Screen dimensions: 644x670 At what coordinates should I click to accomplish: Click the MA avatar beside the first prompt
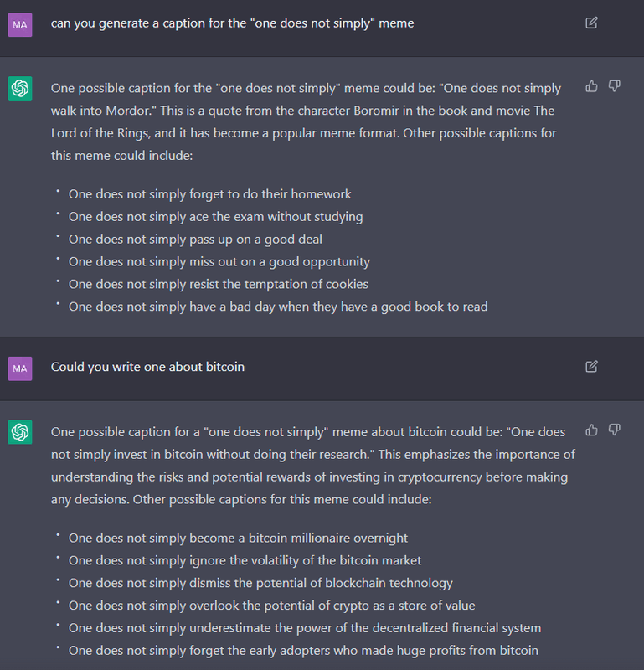pos(20,24)
